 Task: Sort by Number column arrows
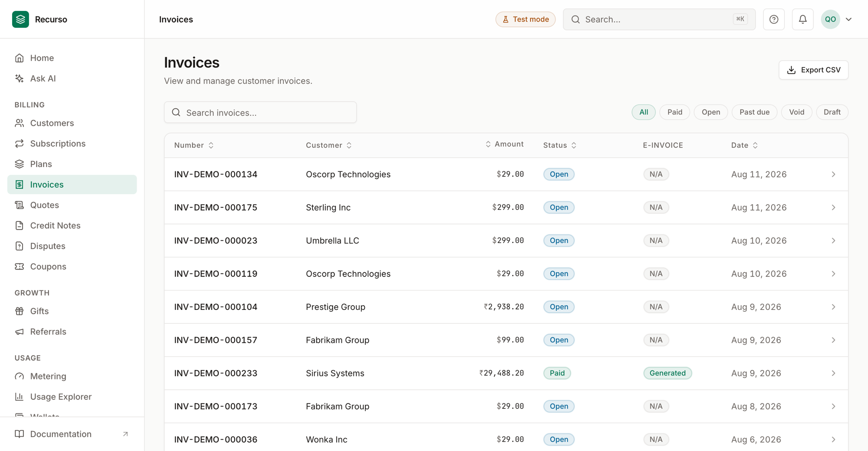pyautogui.click(x=211, y=145)
